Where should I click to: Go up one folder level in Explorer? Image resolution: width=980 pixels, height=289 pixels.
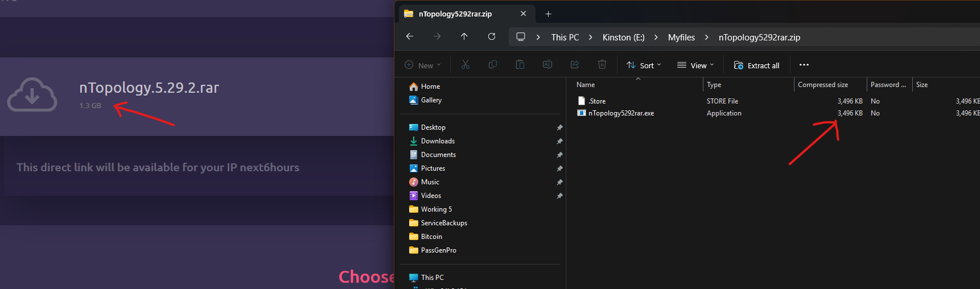tap(464, 36)
